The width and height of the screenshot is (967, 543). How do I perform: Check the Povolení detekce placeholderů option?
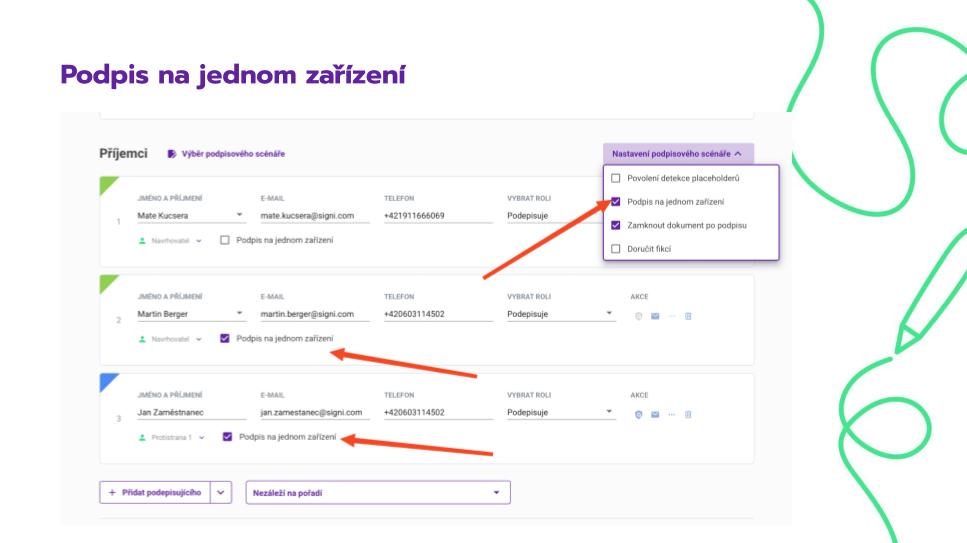(616, 178)
